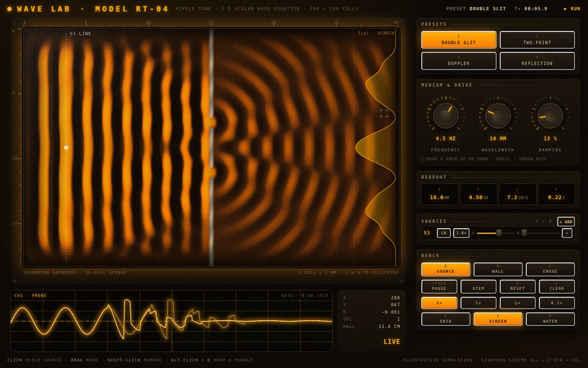Viewport: 588px width, 368px height.
Task: Set simulation speed to ¼×
Action: pos(517,303)
